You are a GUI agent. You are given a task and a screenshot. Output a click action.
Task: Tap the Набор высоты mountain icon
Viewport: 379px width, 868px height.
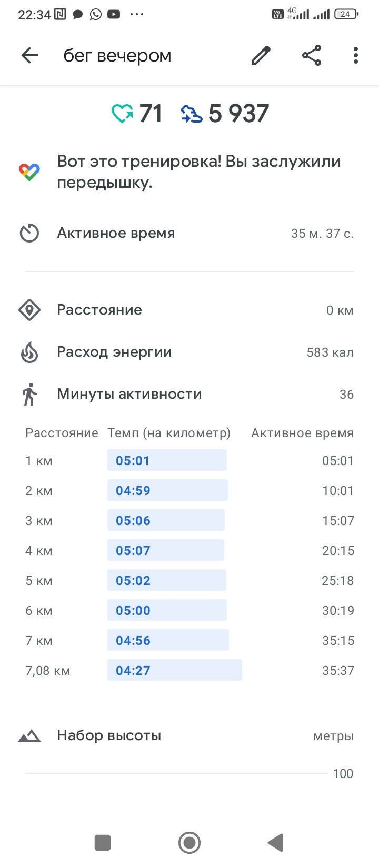pos(29,735)
